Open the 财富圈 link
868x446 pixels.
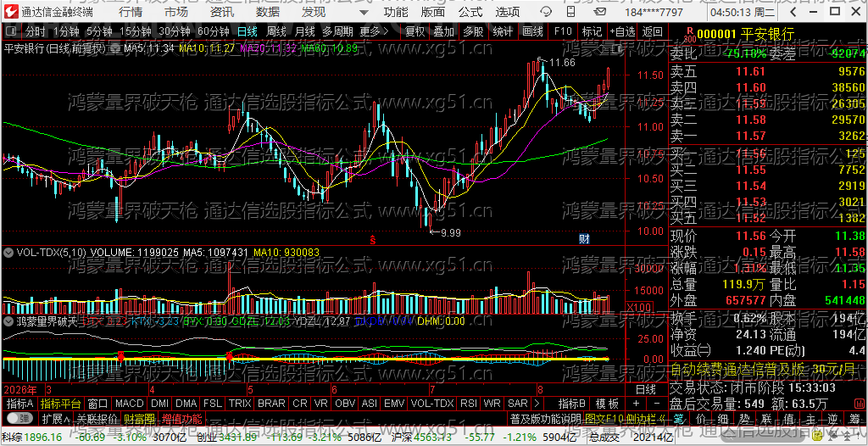[139, 418]
